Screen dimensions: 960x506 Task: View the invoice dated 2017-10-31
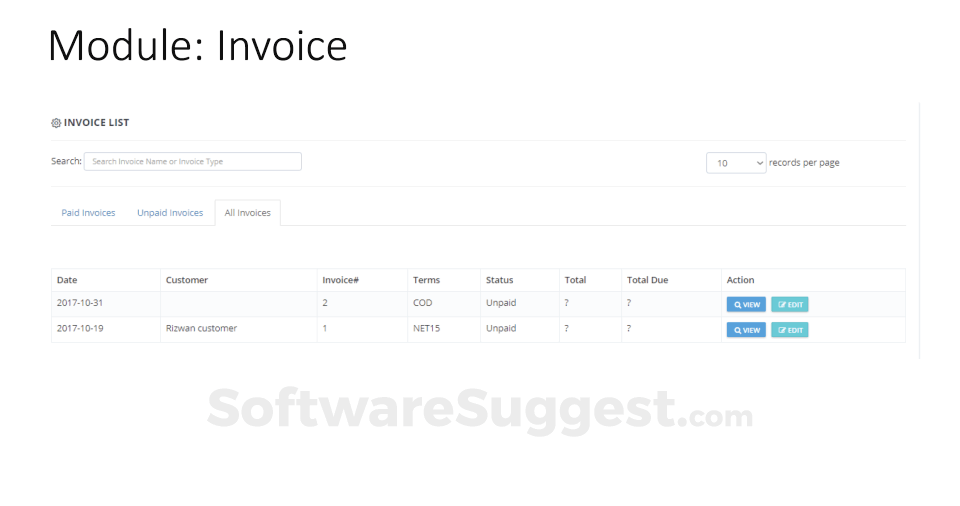point(746,304)
